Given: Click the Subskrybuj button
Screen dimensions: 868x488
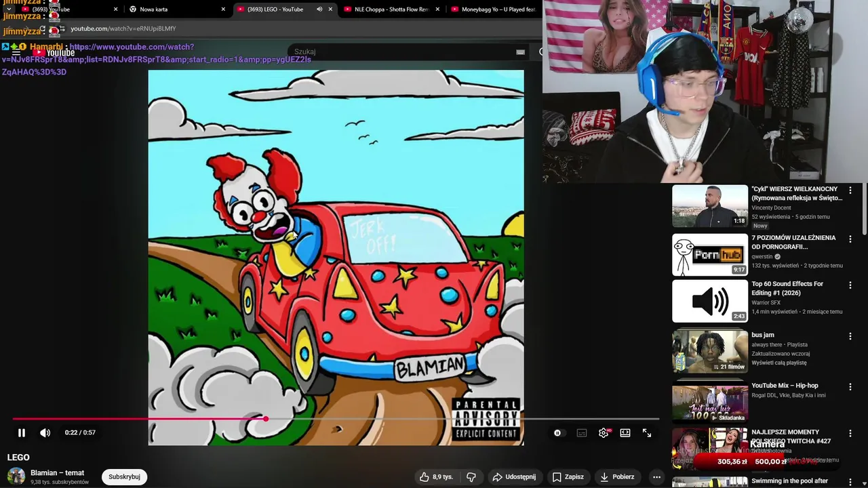Looking at the screenshot, I should 124,476.
